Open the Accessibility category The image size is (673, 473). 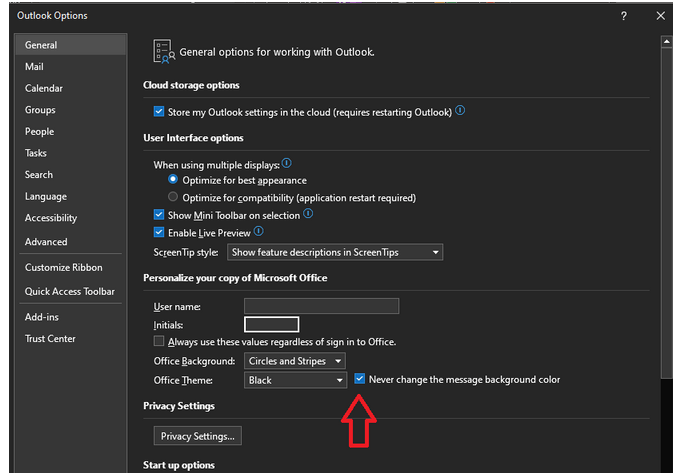(71, 218)
